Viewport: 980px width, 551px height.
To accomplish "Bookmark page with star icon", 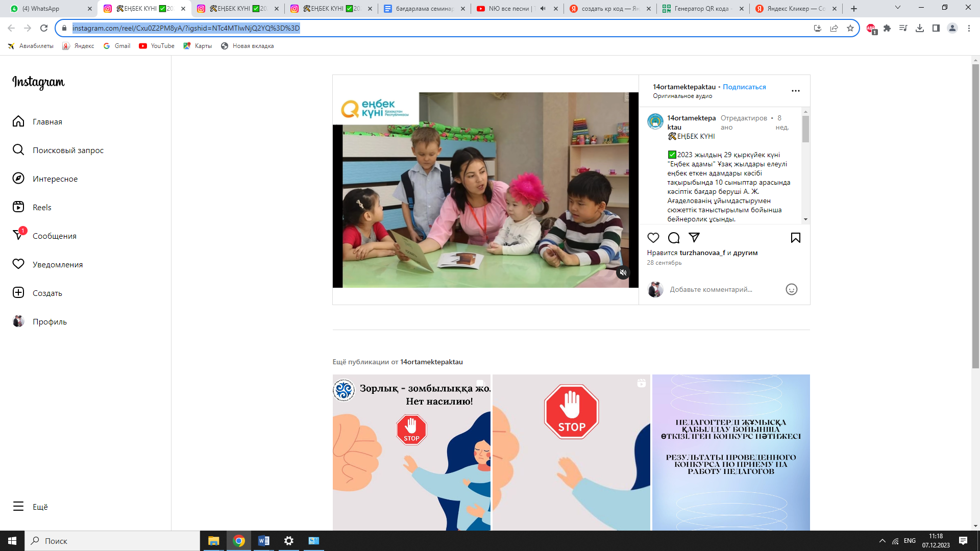I will [x=850, y=28].
